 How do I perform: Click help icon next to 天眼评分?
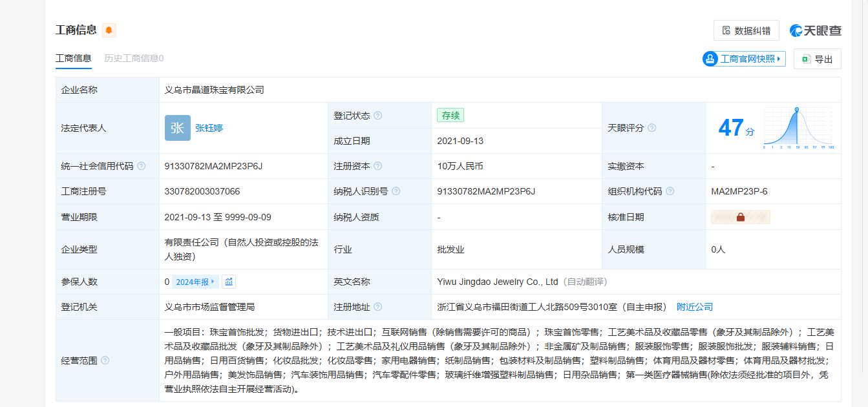pos(652,128)
